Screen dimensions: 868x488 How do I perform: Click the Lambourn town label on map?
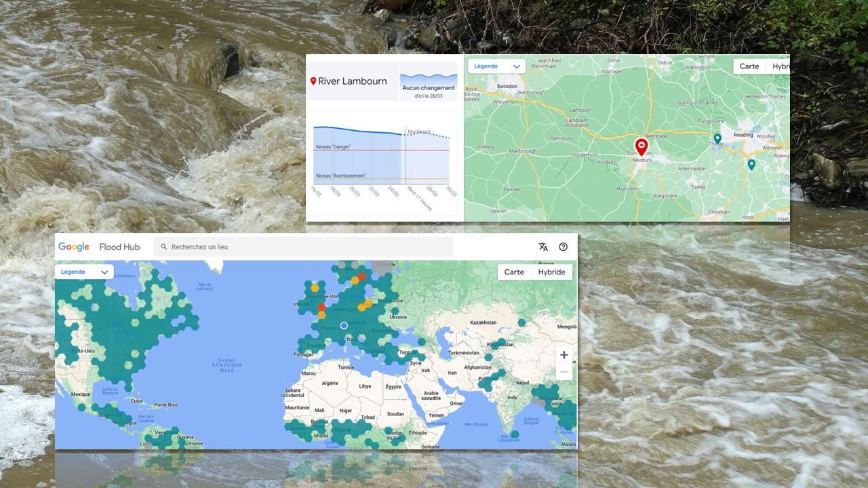point(580,110)
